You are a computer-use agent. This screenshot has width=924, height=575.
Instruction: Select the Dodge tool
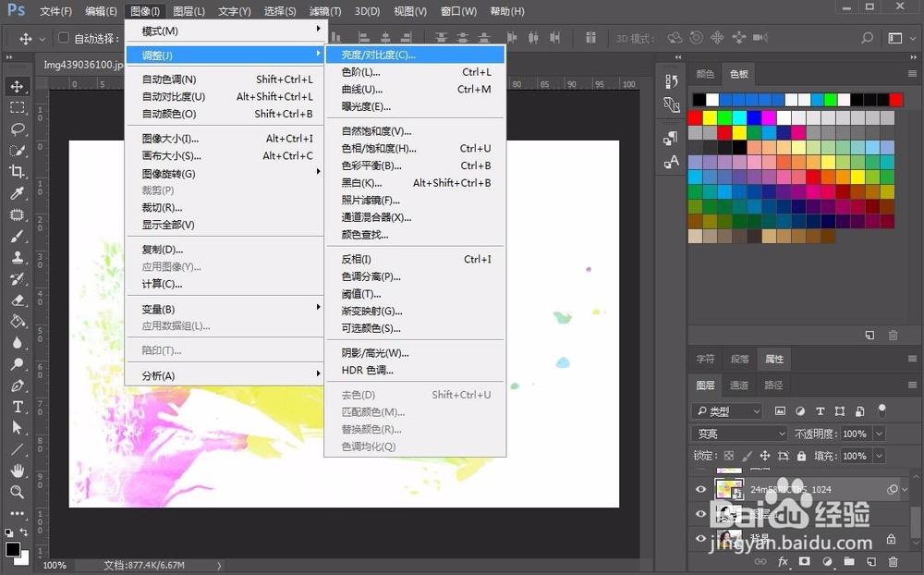pyautogui.click(x=17, y=364)
